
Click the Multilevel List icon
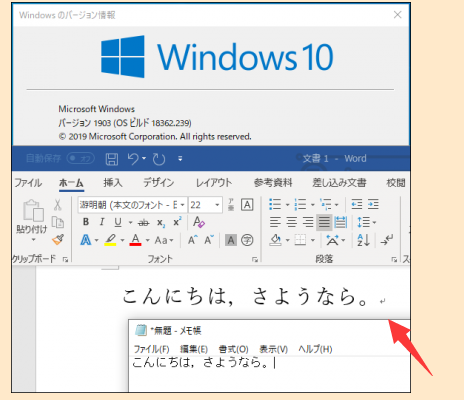326,204
